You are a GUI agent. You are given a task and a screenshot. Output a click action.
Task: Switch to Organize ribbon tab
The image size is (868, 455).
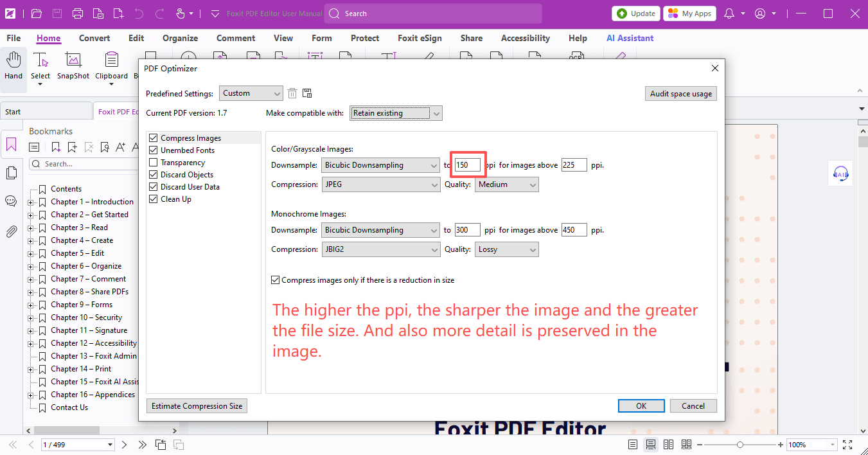point(180,38)
